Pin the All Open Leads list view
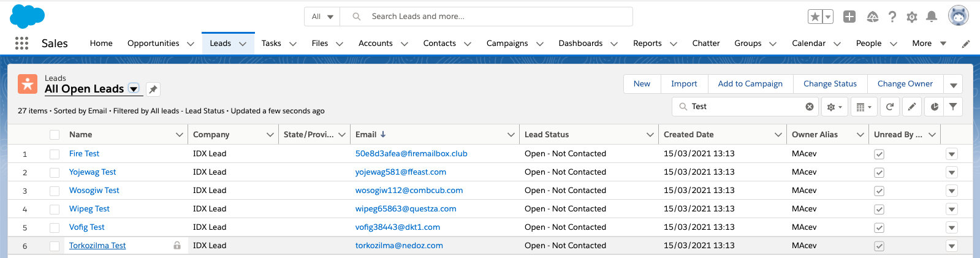This screenshot has width=980, height=258. click(x=153, y=89)
